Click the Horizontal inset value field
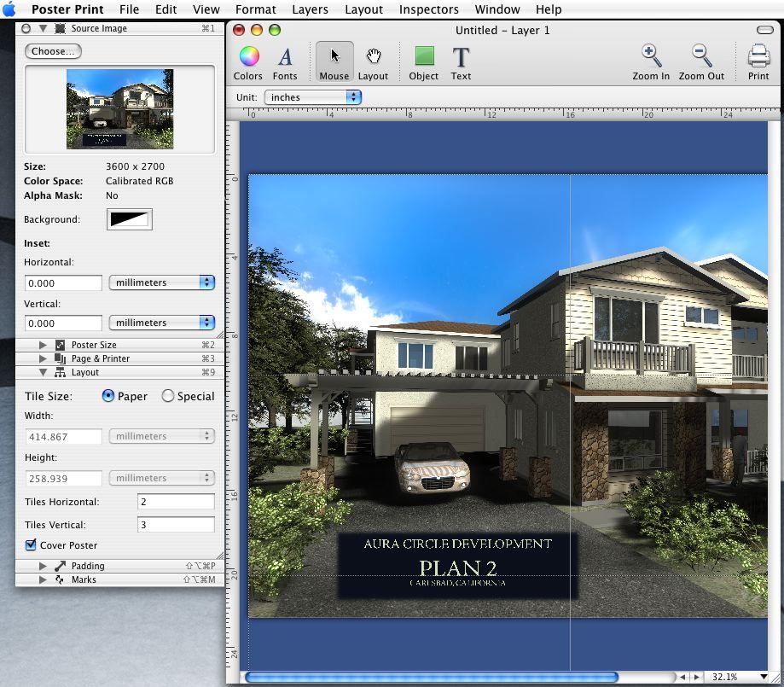 (x=63, y=283)
